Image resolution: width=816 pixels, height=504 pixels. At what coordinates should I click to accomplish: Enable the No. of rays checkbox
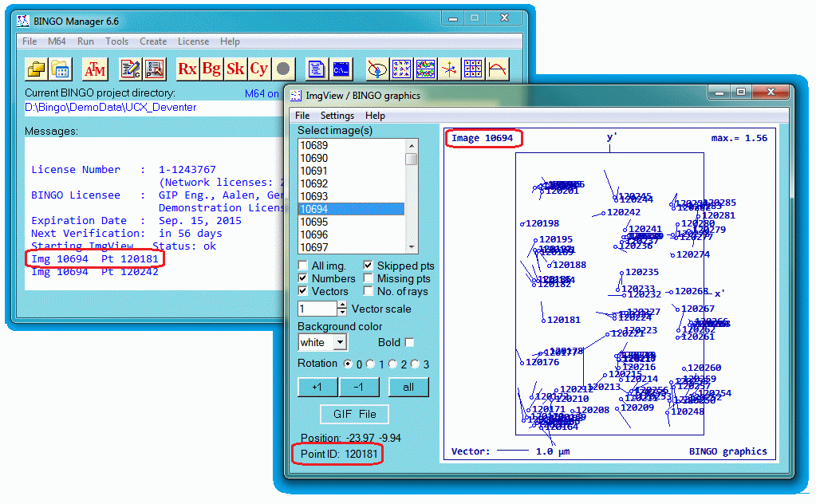click(368, 291)
